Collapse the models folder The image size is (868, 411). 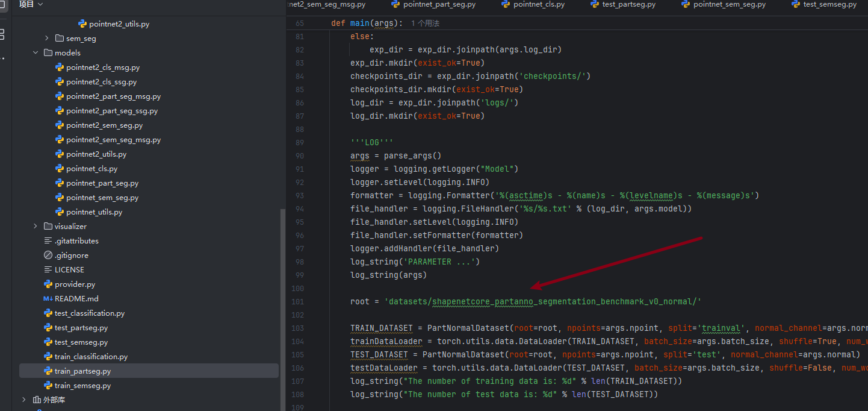pyautogui.click(x=36, y=53)
